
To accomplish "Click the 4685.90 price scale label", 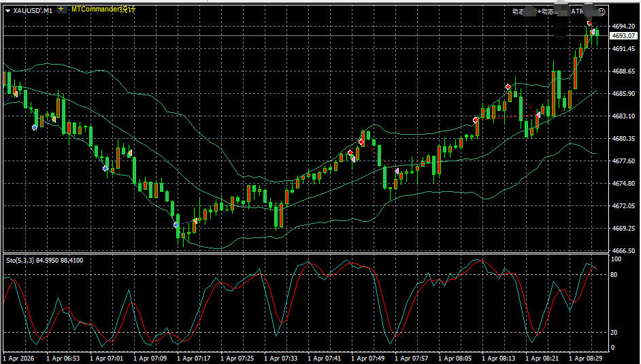I will [623, 94].
